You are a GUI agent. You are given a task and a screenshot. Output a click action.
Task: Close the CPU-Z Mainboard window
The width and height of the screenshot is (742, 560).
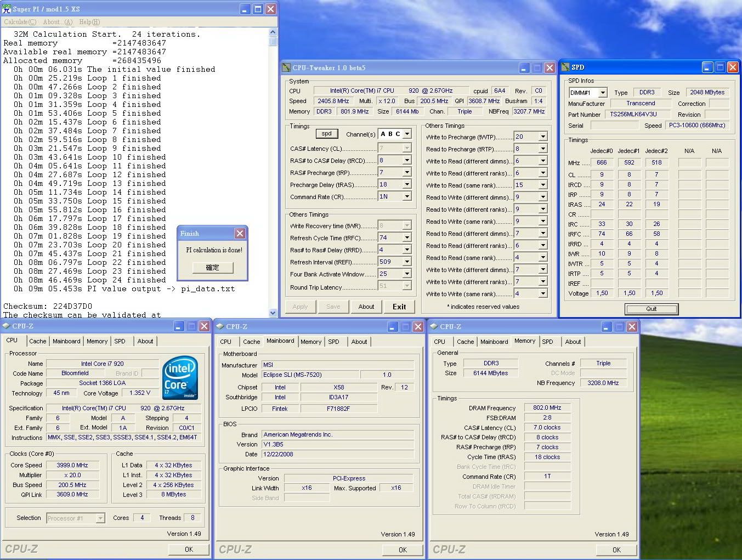[418, 326]
